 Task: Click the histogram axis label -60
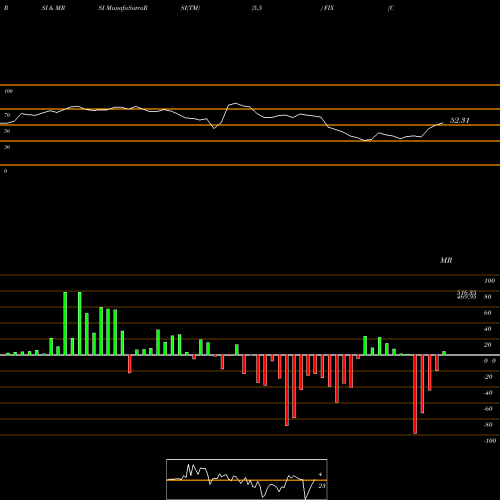pos(488,409)
